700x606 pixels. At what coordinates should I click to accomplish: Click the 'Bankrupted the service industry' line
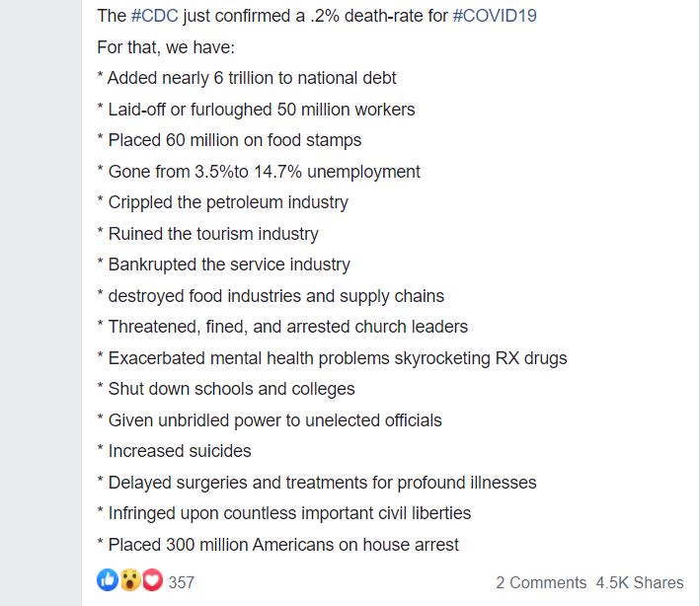click(x=223, y=265)
